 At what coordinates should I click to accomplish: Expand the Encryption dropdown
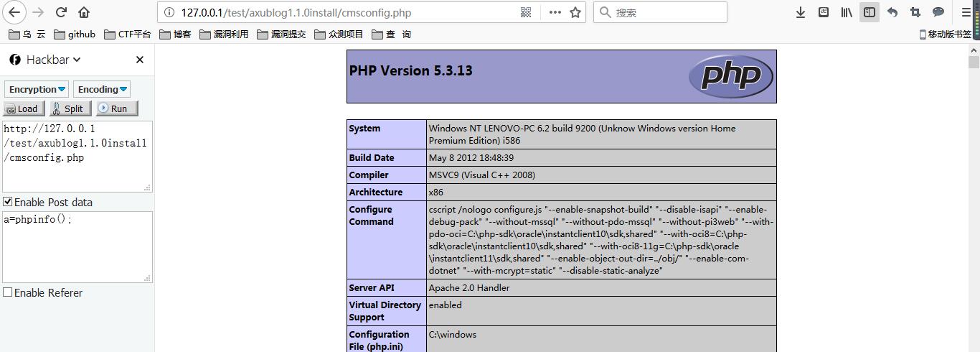tap(37, 89)
